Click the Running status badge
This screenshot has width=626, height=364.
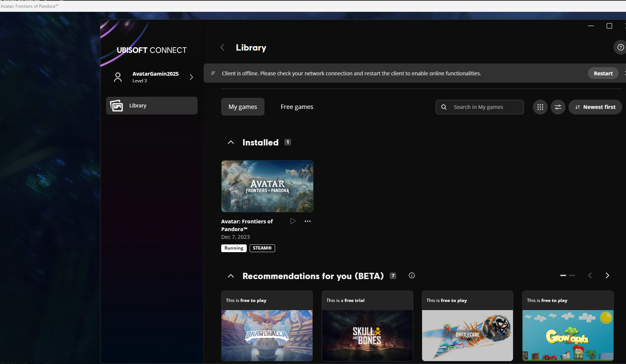click(234, 248)
